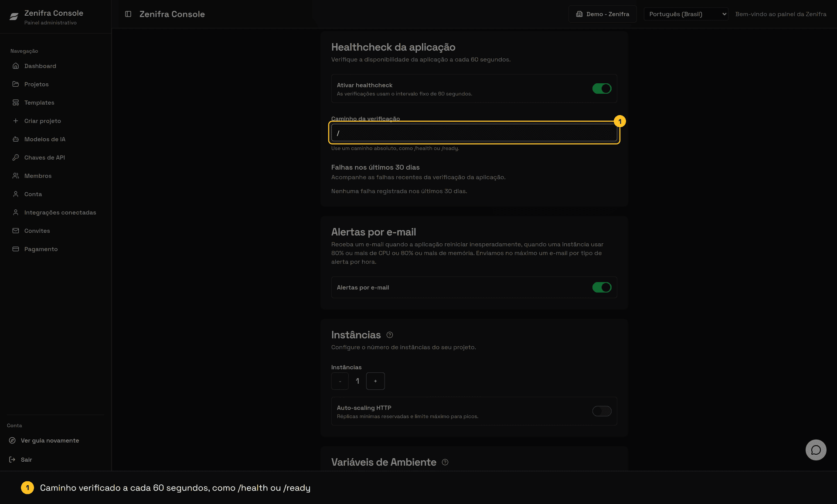The width and height of the screenshot is (837, 504).
Task: Open the Português (Brasil) language dropdown
Action: pyautogui.click(x=686, y=14)
